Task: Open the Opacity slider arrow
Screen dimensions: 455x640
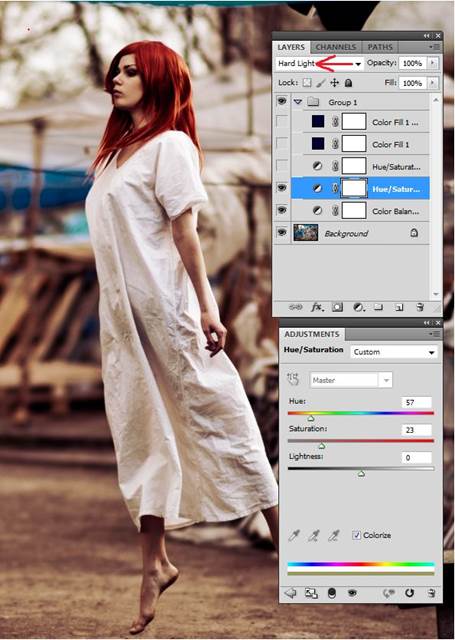Action: click(432, 63)
